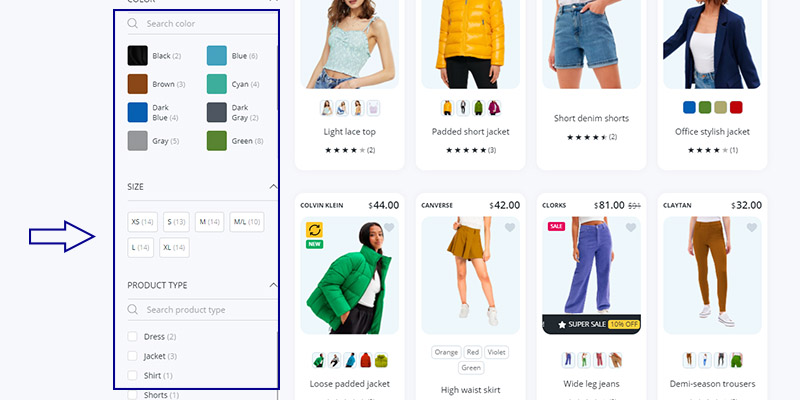The image size is (800, 400).
Task: Select first variant thumbnail under Light lace top
Action: click(327, 108)
